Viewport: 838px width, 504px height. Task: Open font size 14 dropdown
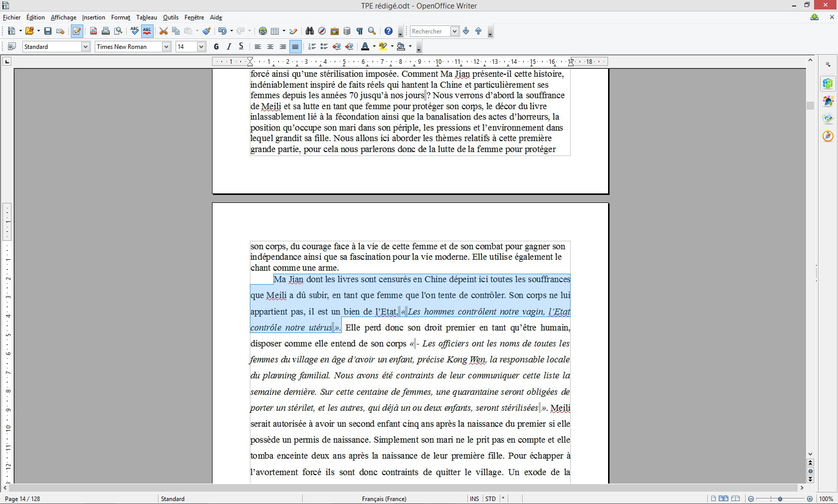pyautogui.click(x=202, y=47)
